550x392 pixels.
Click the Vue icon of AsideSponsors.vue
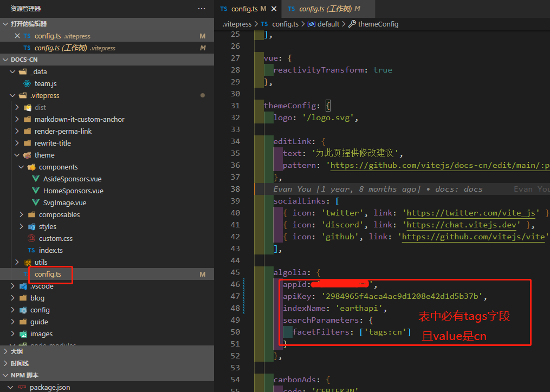[x=36, y=179]
